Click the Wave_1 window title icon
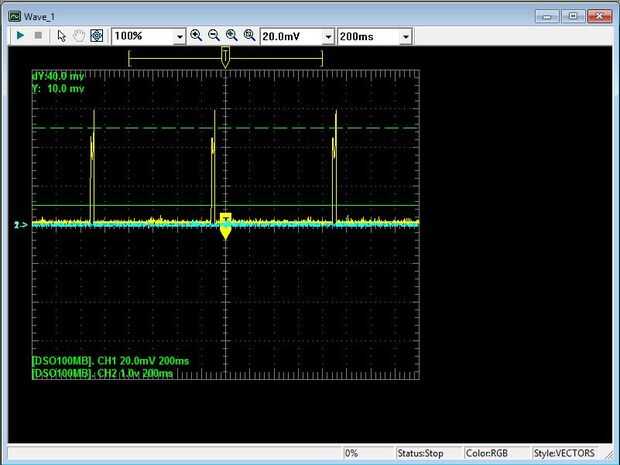This screenshot has height=465, width=620. [x=15, y=16]
